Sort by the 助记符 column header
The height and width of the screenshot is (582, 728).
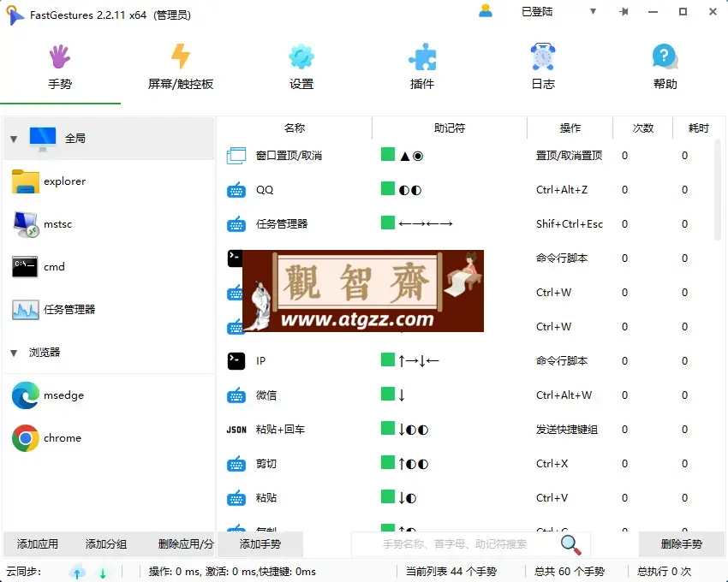[450, 128]
